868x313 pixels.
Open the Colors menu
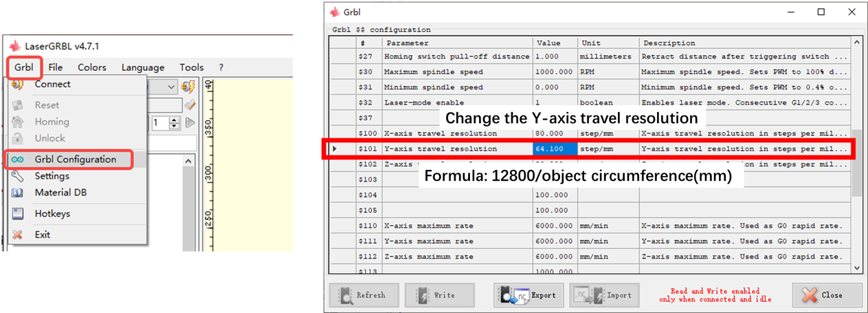[91, 67]
